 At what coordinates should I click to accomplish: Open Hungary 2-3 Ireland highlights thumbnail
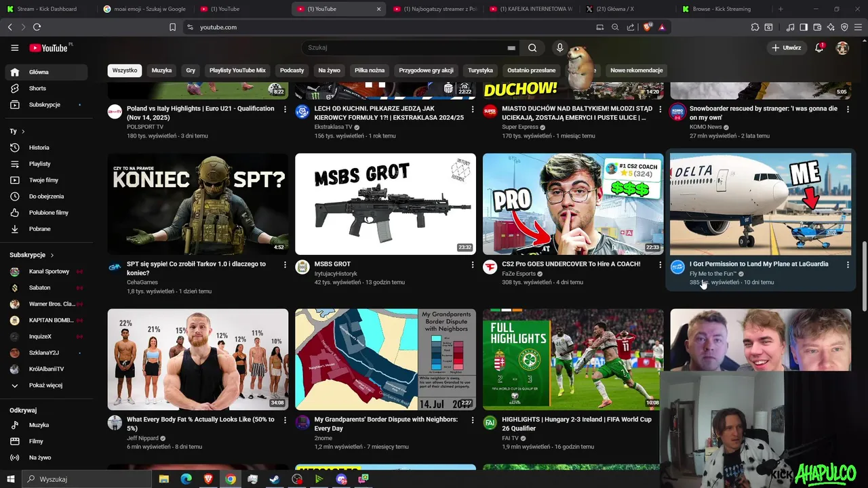[x=573, y=359]
